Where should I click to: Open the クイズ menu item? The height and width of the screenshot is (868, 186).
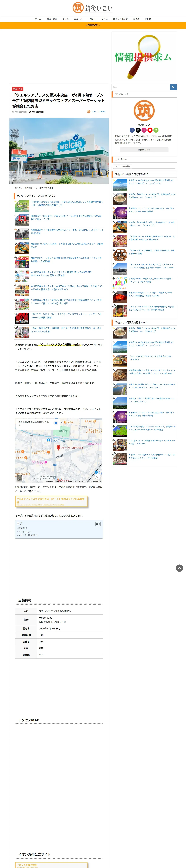coord(105,19)
